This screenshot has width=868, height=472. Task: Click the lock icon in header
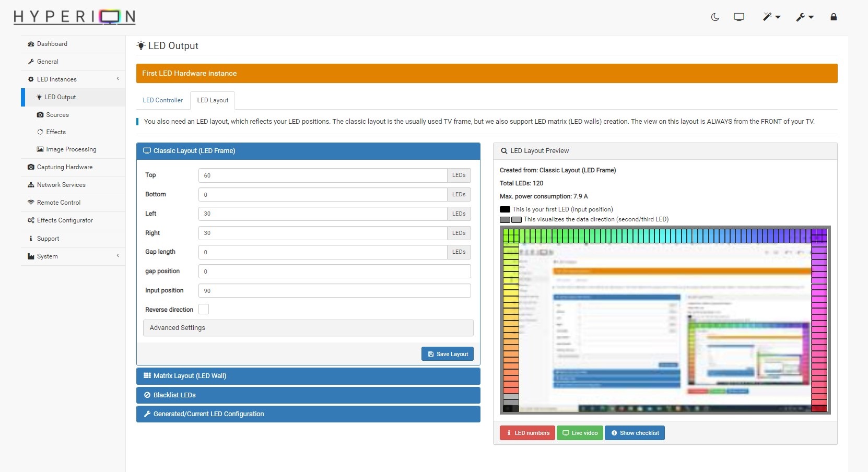(834, 17)
